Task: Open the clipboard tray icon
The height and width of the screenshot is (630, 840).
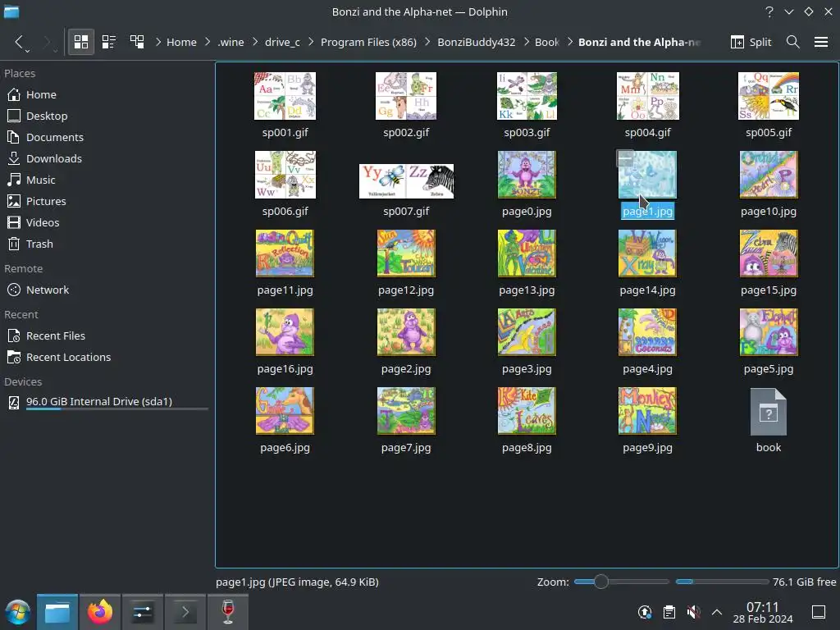Action: [669, 612]
